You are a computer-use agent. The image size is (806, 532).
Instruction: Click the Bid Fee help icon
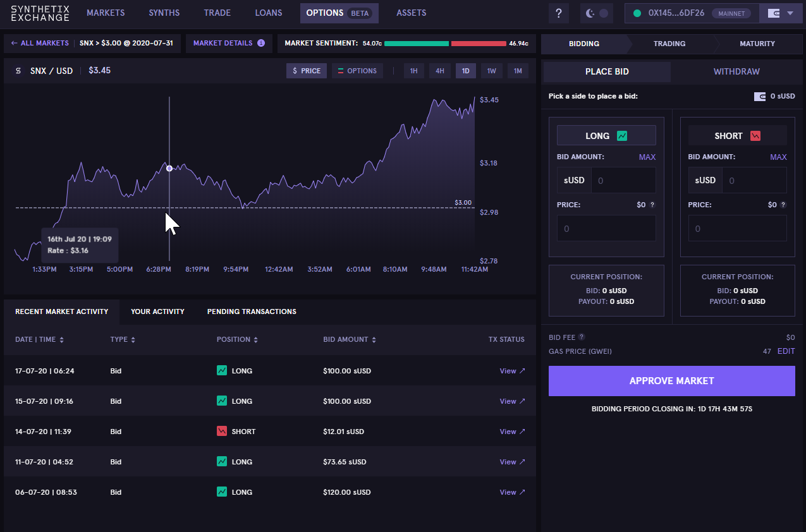pyautogui.click(x=582, y=337)
